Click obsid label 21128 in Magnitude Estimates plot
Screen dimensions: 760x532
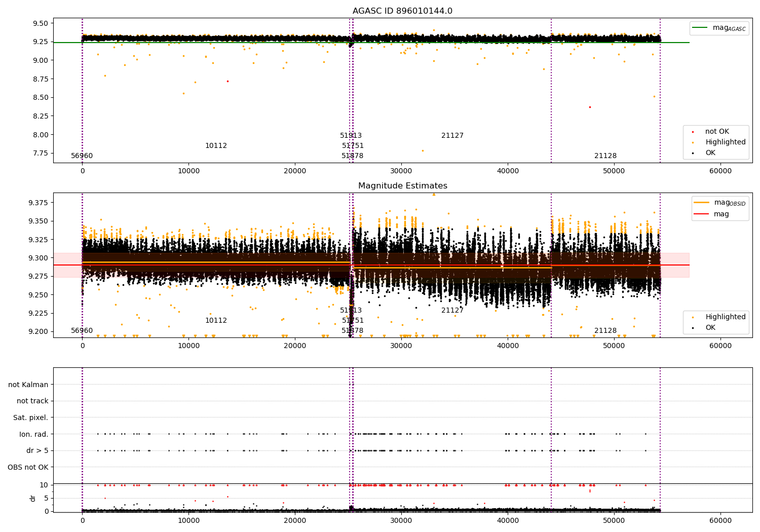(x=605, y=331)
